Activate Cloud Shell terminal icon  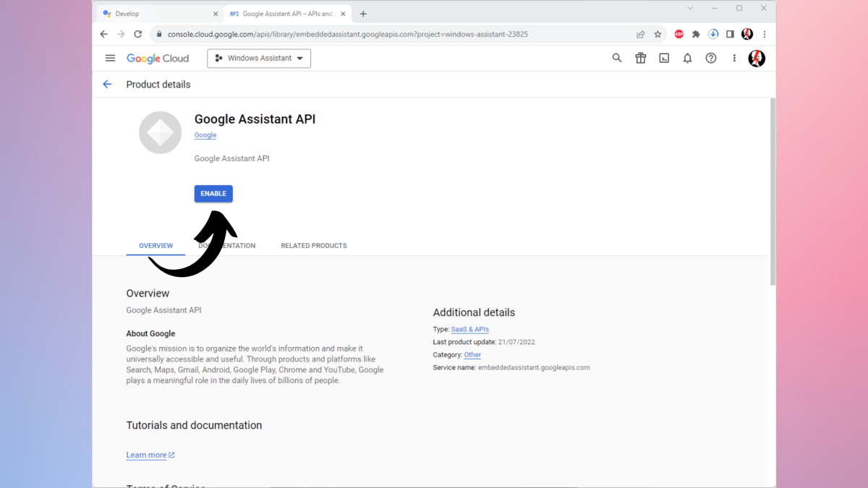coord(664,59)
